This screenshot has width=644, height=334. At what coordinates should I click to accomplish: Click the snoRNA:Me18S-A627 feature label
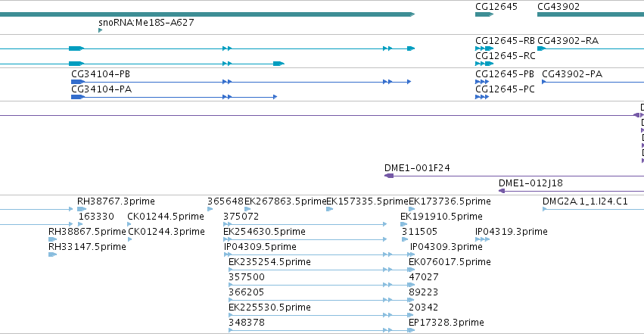click(x=146, y=22)
